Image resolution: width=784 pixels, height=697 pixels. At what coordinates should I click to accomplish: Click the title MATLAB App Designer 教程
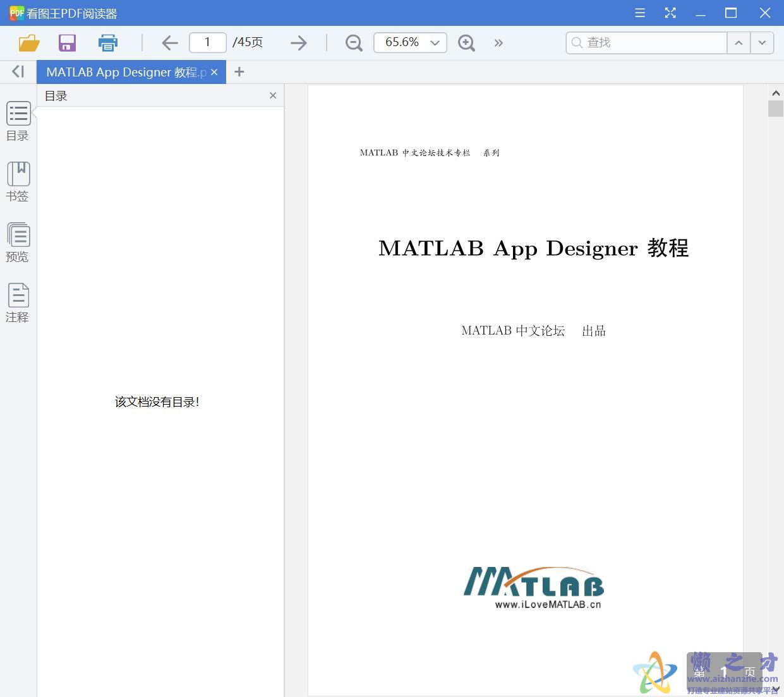pos(533,248)
